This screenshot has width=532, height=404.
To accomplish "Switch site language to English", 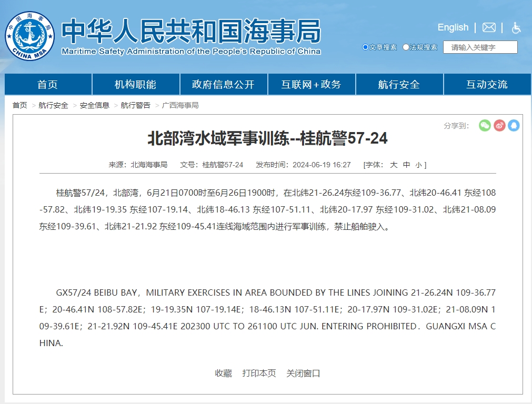I will [453, 27].
